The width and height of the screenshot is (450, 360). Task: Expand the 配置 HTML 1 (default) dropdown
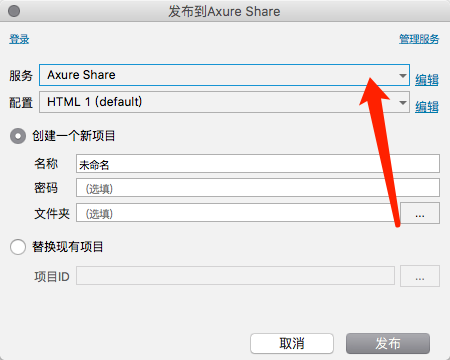[x=224, y=102]
